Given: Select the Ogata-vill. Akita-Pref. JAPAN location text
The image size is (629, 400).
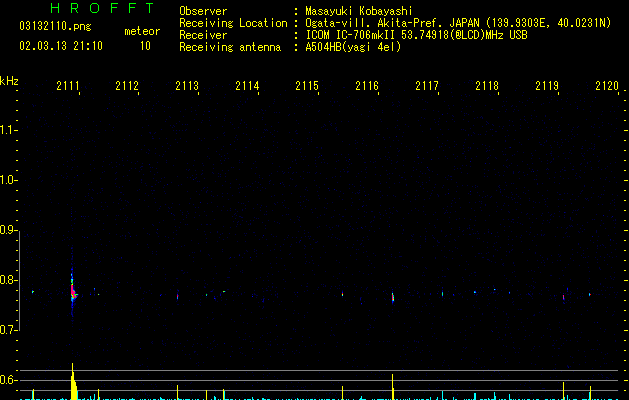Looking at the screenshot, I should point(458,23).
